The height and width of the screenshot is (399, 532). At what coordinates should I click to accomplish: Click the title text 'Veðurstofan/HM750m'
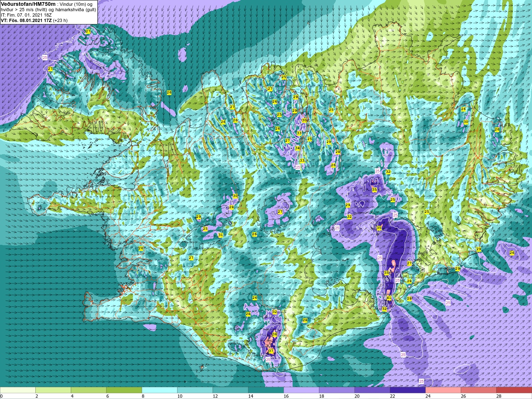pyautogui.click(x=28, y=4)
